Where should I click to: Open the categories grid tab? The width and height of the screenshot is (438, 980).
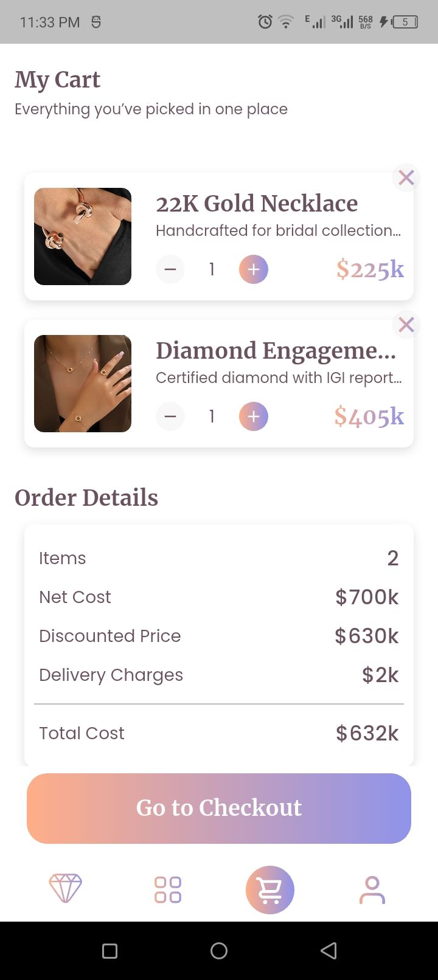168,889
